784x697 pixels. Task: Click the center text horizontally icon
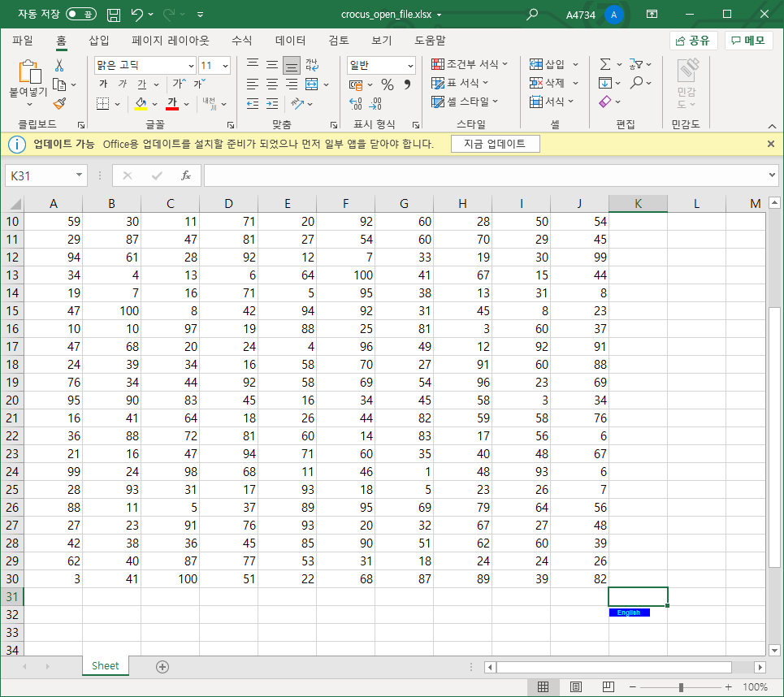pos(272,84)
